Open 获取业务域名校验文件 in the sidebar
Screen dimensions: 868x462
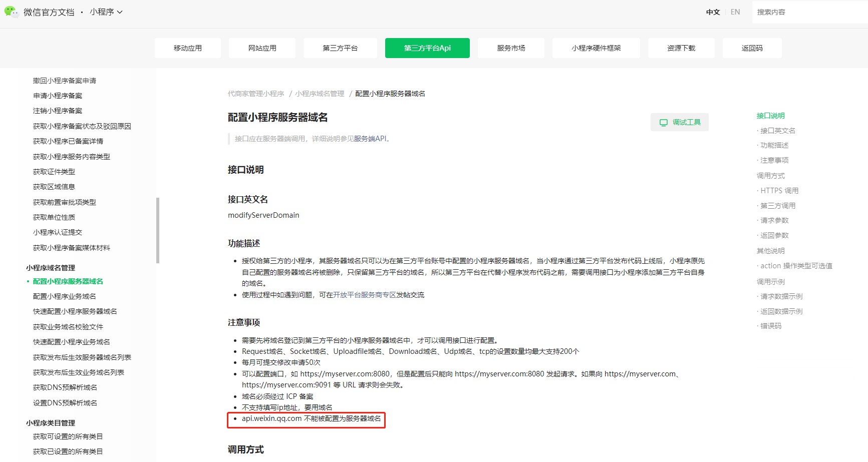[68, 327]
